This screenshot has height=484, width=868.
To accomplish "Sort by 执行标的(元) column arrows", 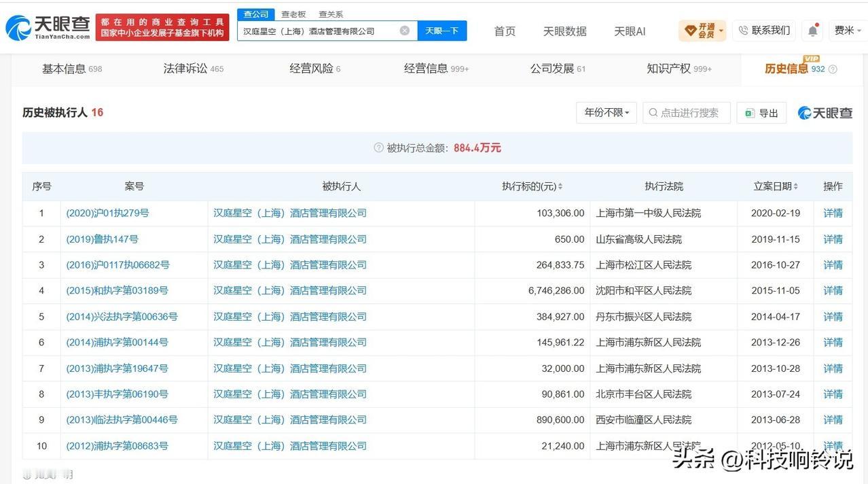I will click(x=560, y=186).
